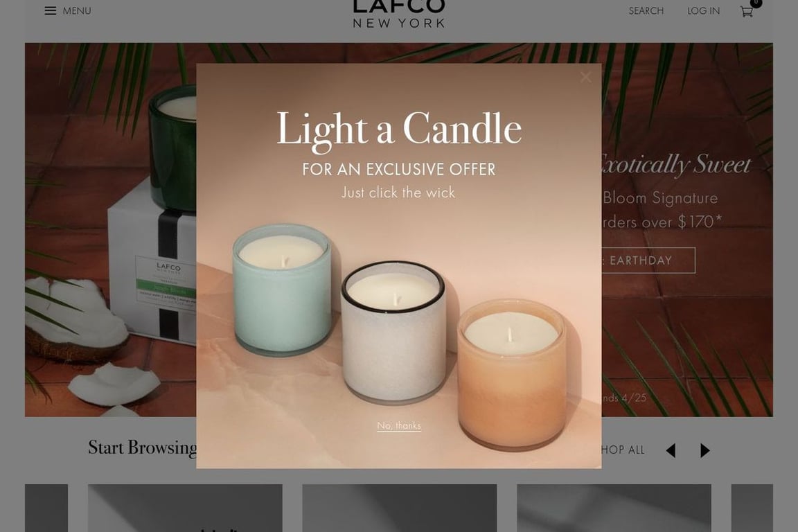Open the LOG IN page

[703, 10]
